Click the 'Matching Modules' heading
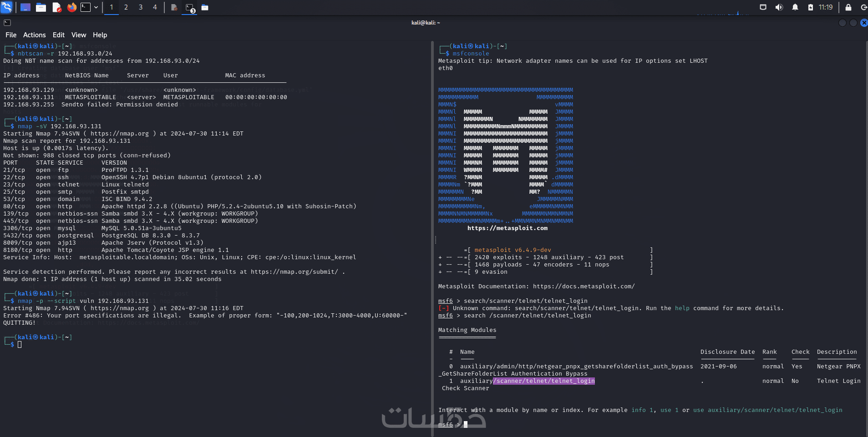 coord(467,330)
